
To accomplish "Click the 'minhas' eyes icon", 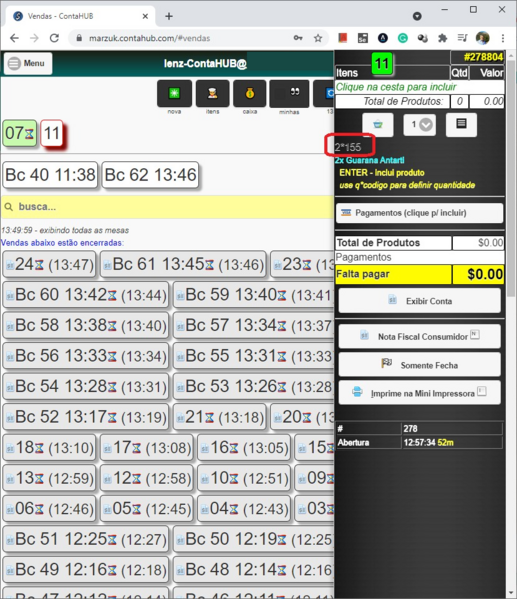I will tap(289, 93).
